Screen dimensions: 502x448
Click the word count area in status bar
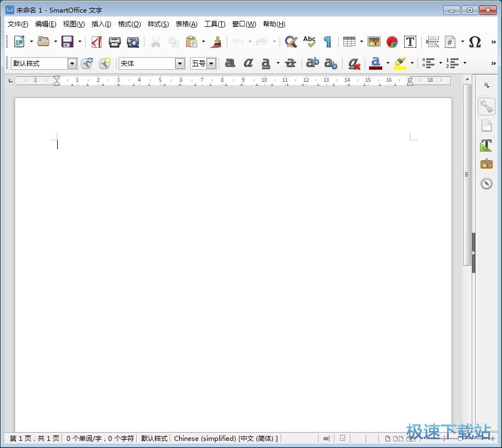[x=100, y=438]
